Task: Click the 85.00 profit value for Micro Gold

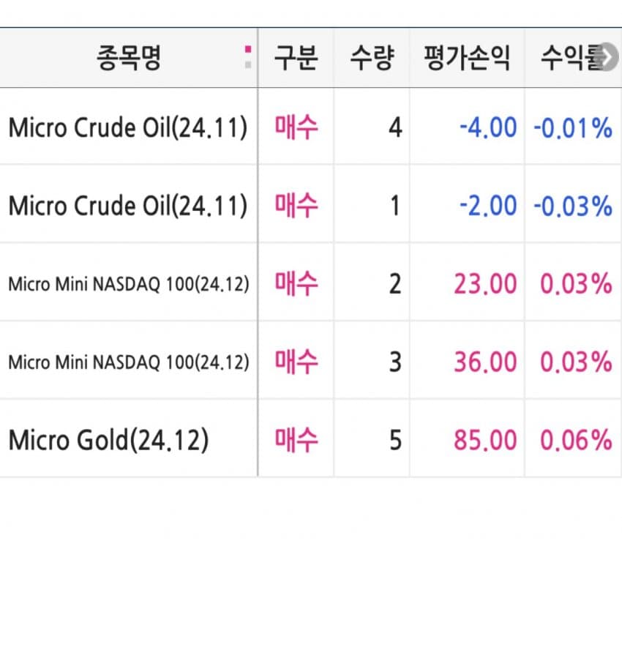Action: [x=484, y=440]
